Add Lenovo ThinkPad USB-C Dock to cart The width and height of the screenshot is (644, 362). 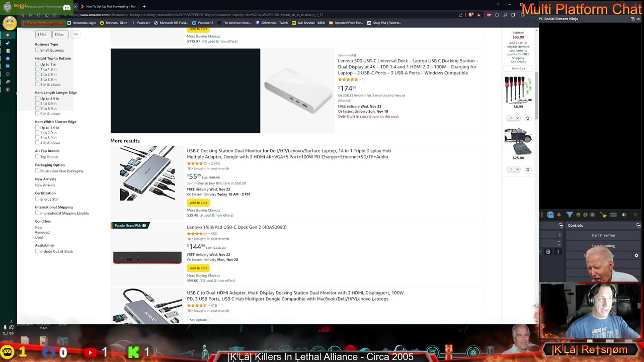point(198,268)
